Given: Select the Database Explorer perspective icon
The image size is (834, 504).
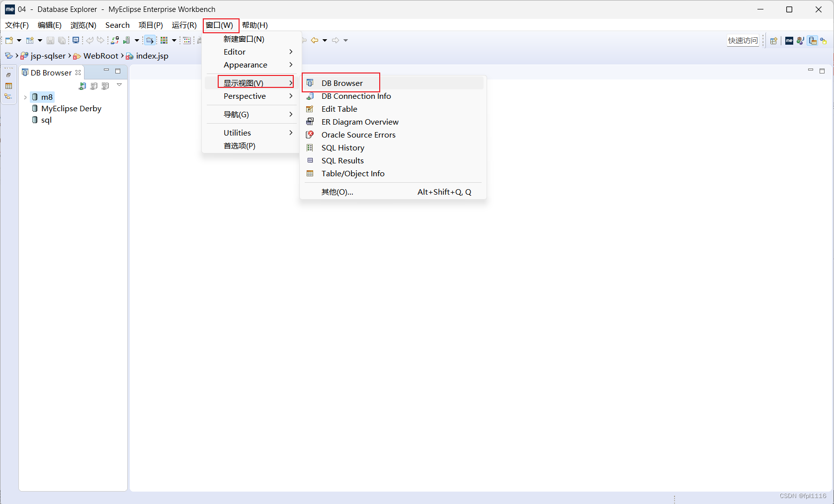Looking at the screenshot, I should click(x=813, y=41).
